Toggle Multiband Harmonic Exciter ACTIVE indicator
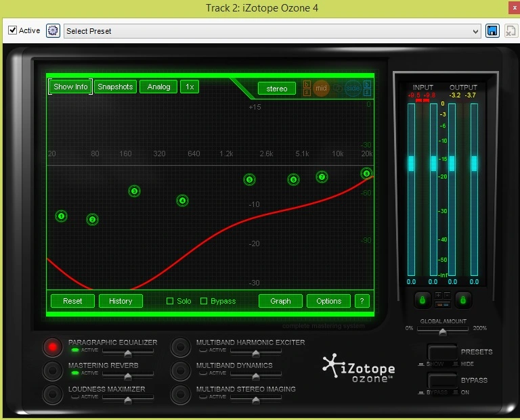520x420 pixels. click(x=203, y=350)
